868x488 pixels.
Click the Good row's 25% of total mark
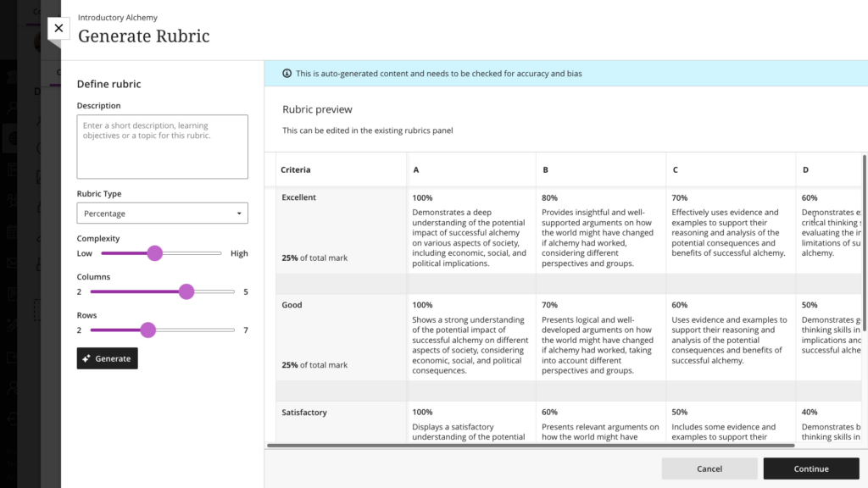tap(314, 365)
